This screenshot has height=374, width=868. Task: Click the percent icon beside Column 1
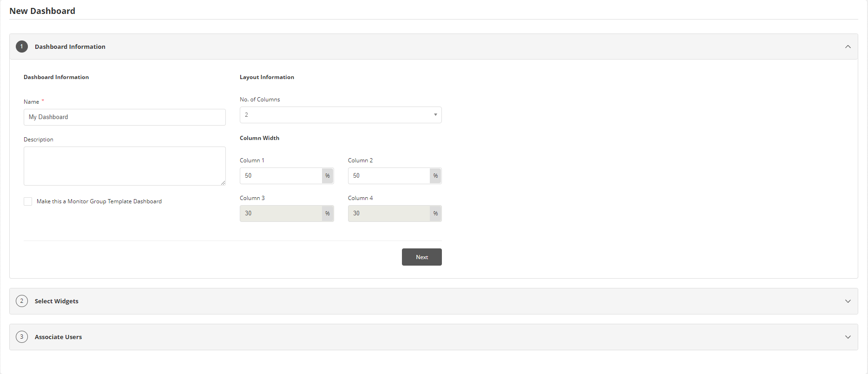pyautogui.click(x=328, y=176)
